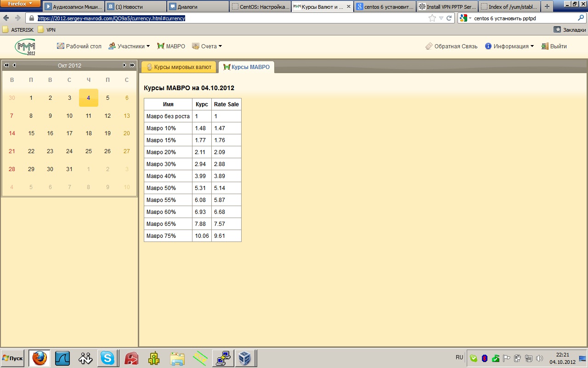Open the Google search engine selector
Image resolution: width=588 pixels, height=368 pixels.
(465, 18)
